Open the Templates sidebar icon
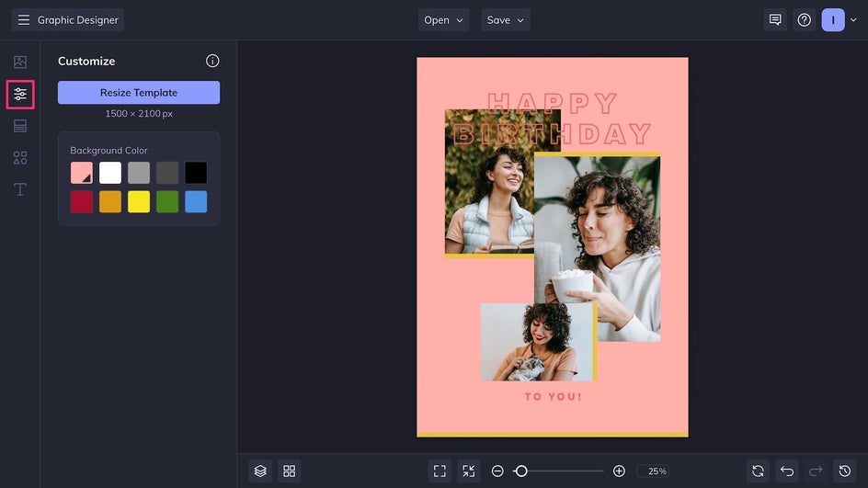 20,126
